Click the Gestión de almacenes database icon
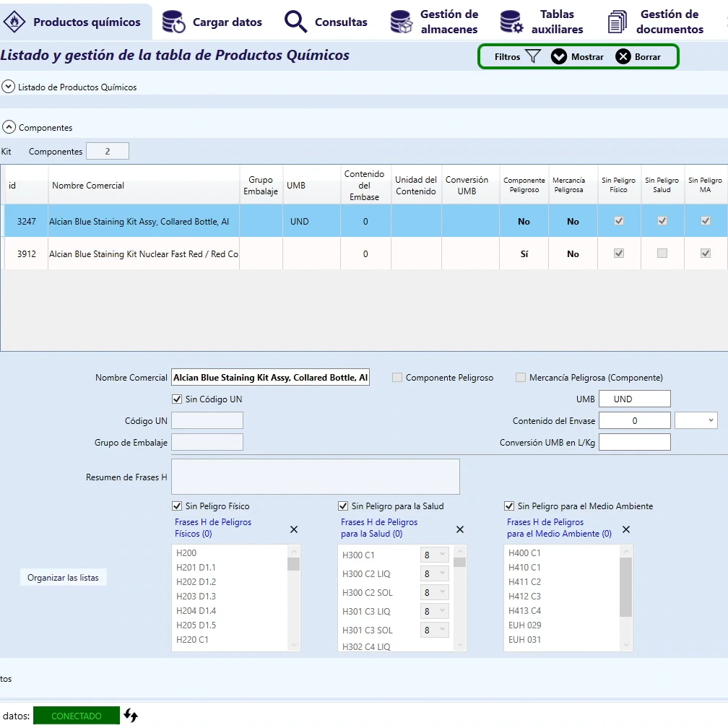The image size is (728, 728). [401, 22]
